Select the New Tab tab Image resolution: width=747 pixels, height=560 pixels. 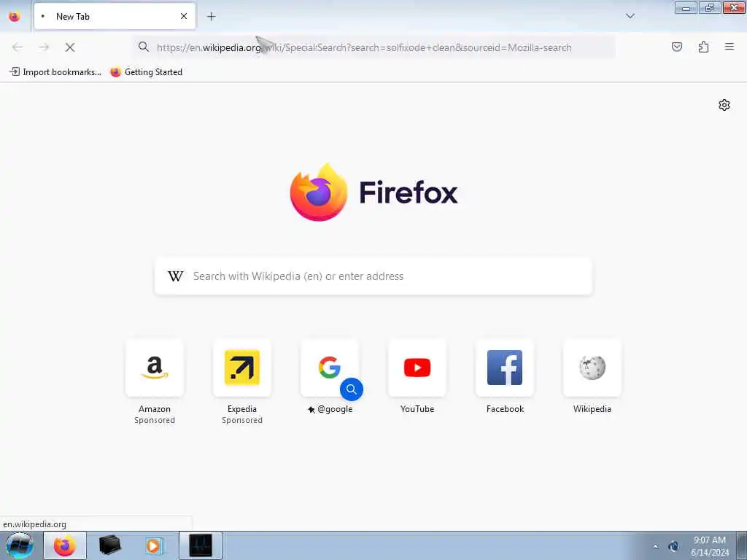click(115, 16)
